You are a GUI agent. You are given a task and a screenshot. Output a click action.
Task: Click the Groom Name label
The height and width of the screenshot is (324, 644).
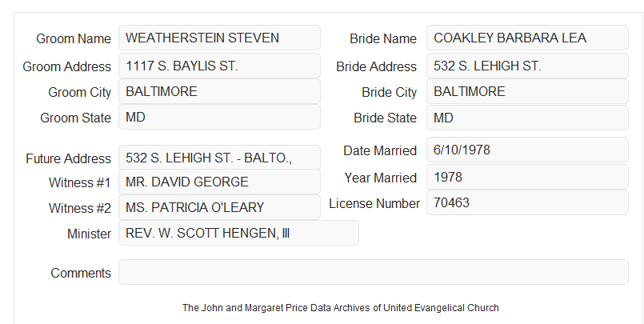tap(74, 38)
